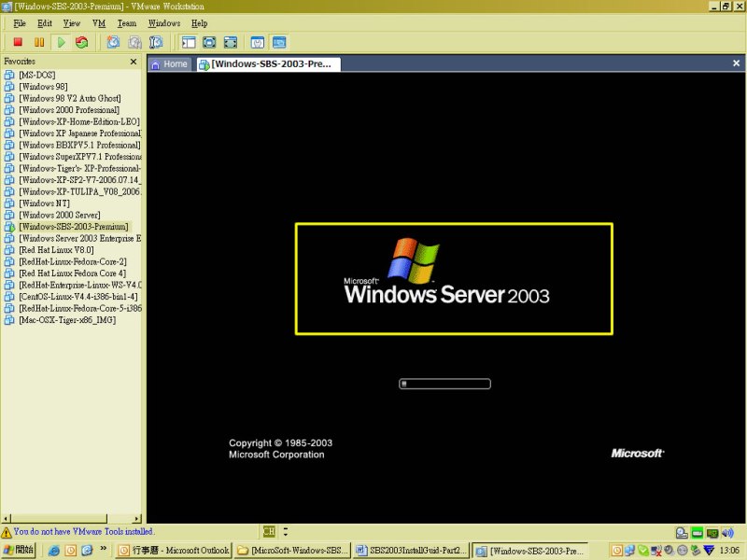Click the Full Screen mode toolbar icon
The height and width of the screenshot is (560, 747).
point(230,42)
